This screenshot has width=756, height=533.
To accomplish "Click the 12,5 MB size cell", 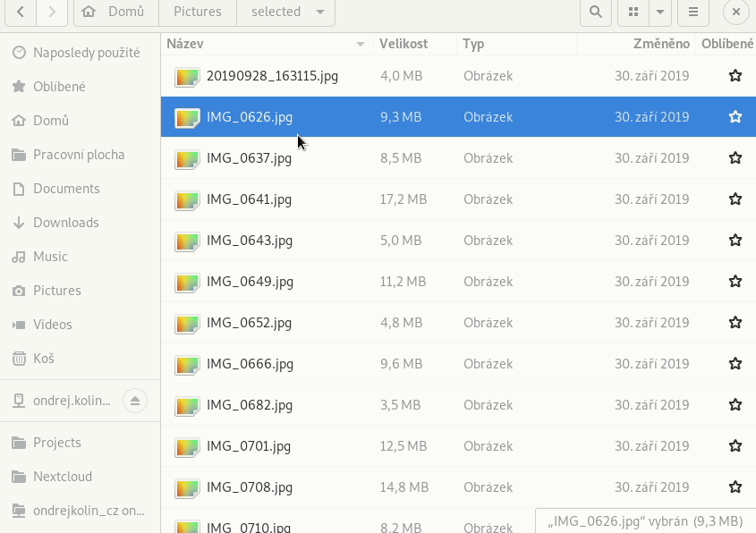I will [x=403, y=445].
